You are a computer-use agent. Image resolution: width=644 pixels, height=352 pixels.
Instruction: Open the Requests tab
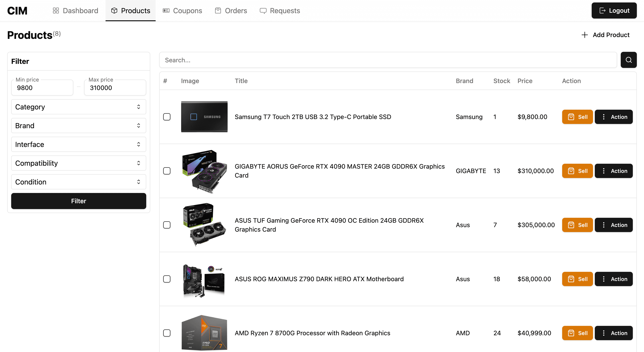click(280, 11)
